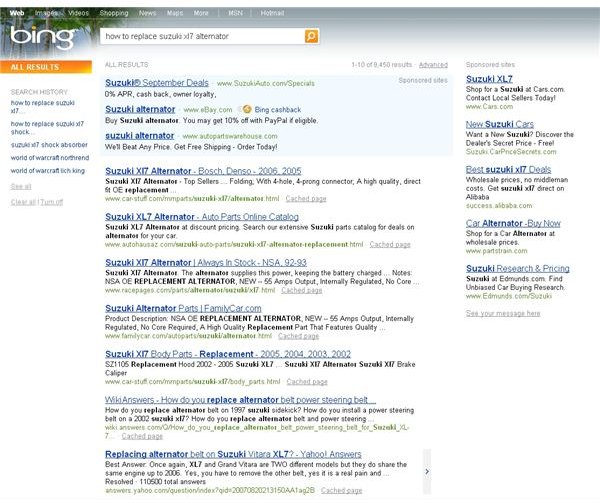Screen dimensions: 600x503
Task: Open Yahoo Answers 'Replacing alternator belt' result
Action: tap(233, 454)
